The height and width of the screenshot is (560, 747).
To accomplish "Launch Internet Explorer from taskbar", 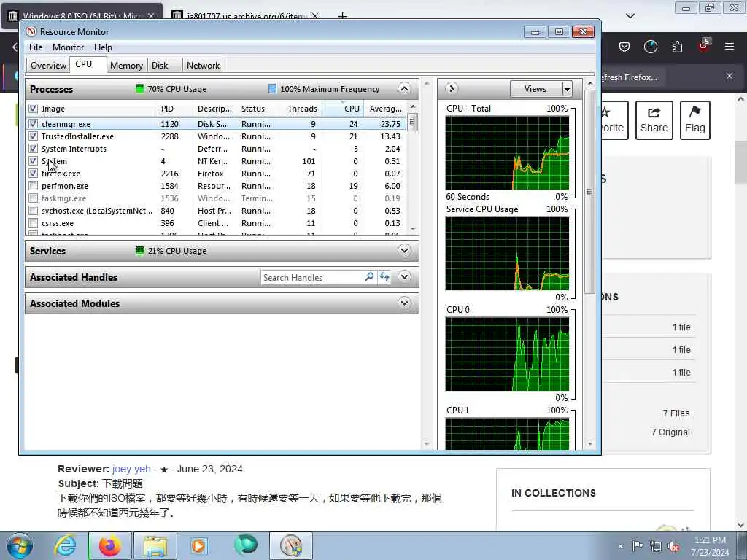I will 65,545.
